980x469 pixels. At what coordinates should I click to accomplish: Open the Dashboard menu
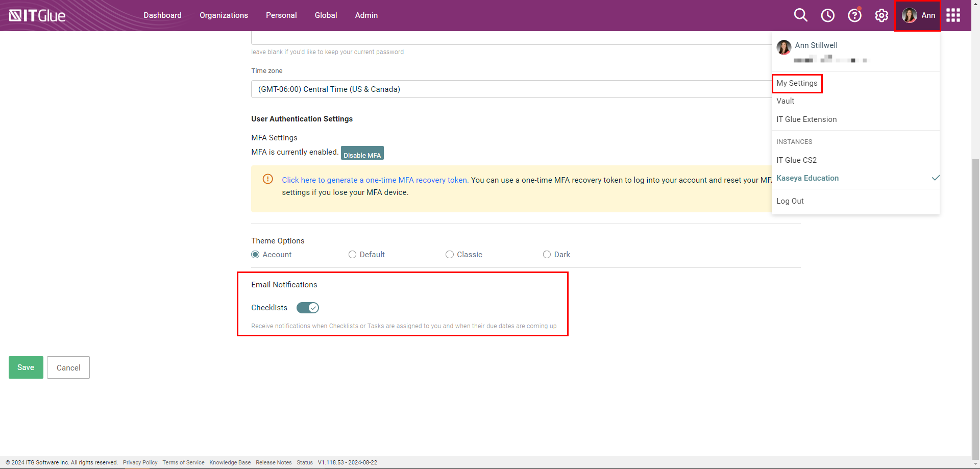(162, 15)
